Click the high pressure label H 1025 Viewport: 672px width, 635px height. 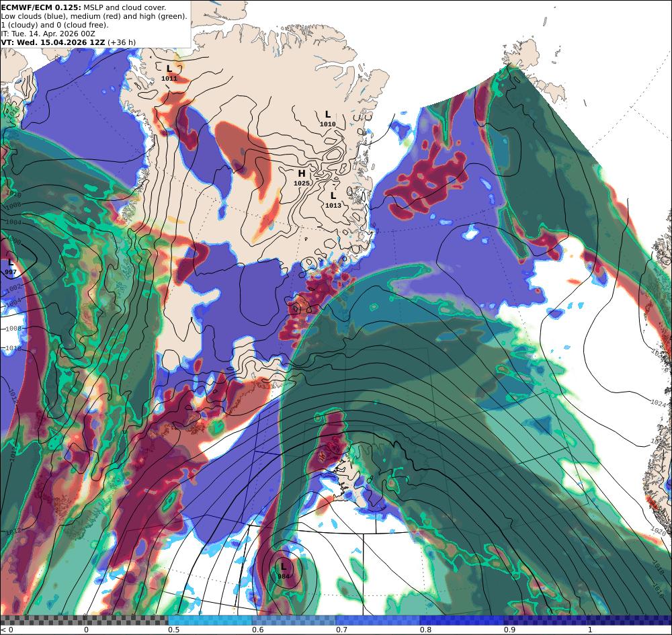[x=302, y=177]
